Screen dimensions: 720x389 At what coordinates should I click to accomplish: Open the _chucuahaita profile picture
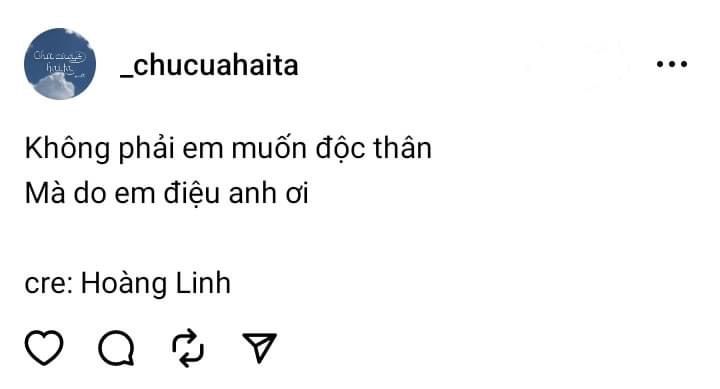click(60, 64)
